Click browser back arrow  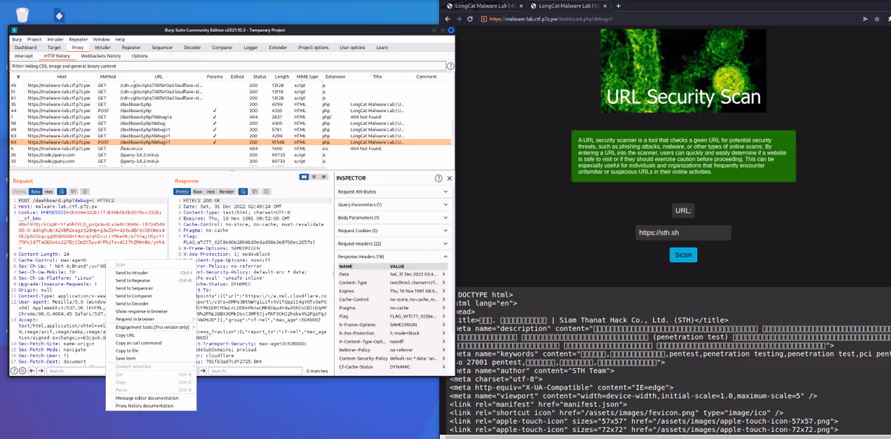pyautogui.click(x=447, y=19)
